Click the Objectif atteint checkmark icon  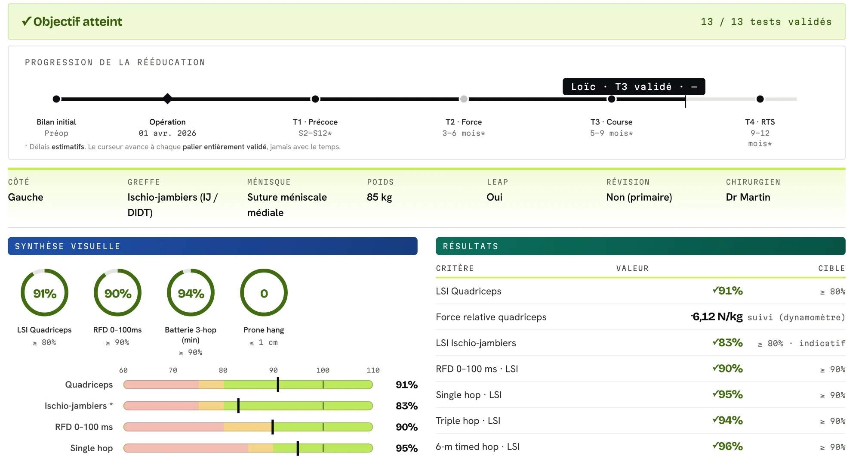(26, 21)
